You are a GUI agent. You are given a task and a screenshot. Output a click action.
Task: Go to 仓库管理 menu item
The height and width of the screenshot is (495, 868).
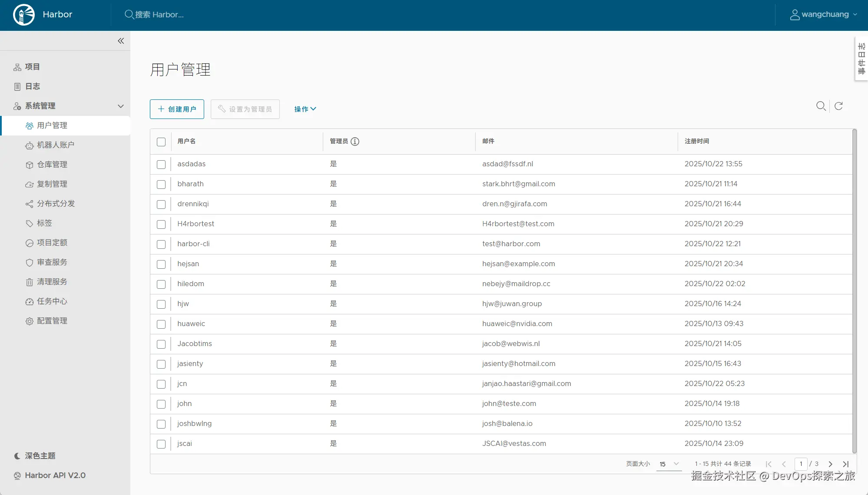click(52, 165)
